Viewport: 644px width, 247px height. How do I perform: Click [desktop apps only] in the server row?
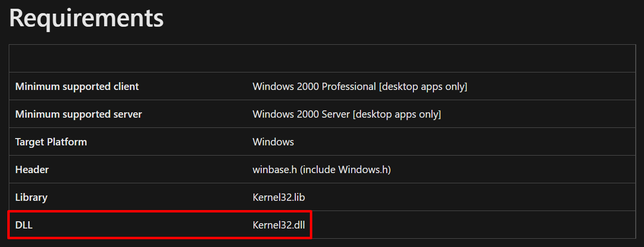tap(397, 114)
